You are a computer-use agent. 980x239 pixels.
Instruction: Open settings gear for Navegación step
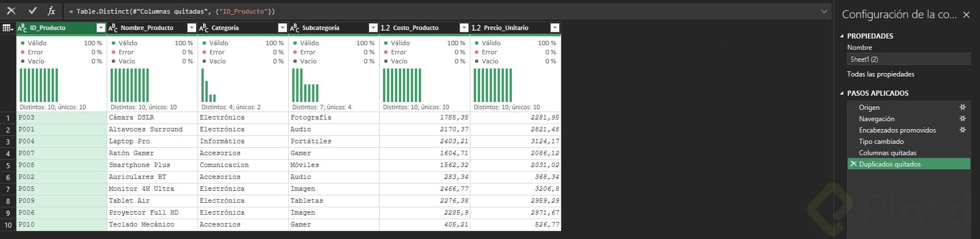pos(962,118)
